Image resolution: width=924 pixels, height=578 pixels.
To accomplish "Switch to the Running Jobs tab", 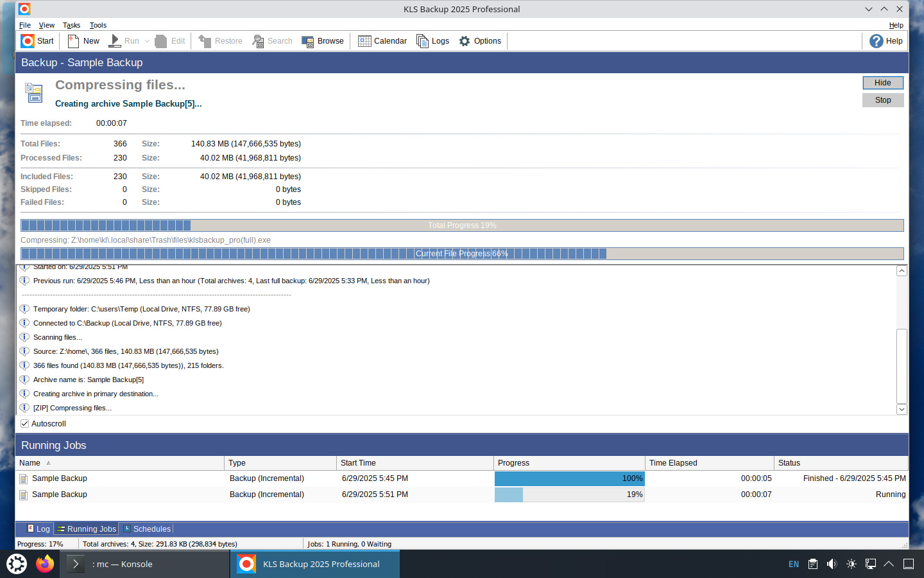I will tap(87, 529).
